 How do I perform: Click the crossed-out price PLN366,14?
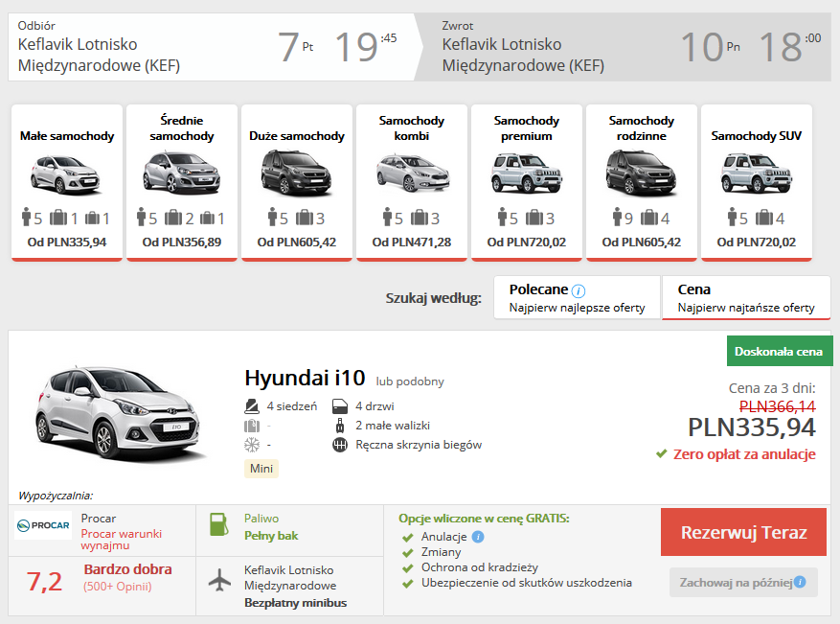coord(778,406)
